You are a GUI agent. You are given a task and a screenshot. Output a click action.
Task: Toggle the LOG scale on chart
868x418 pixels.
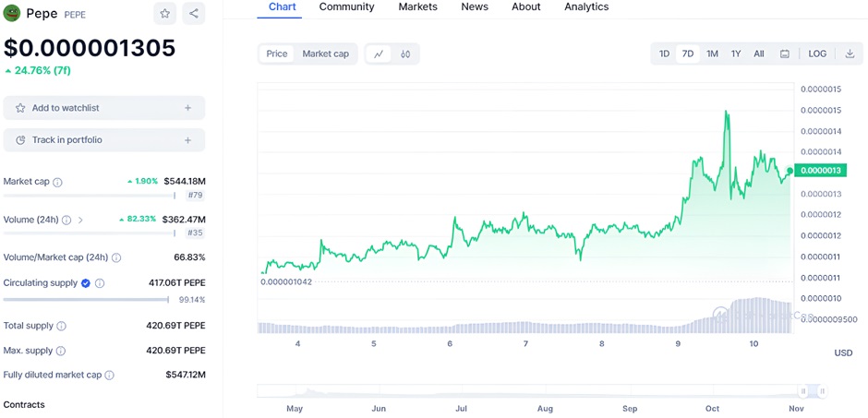tap(817, 54)
